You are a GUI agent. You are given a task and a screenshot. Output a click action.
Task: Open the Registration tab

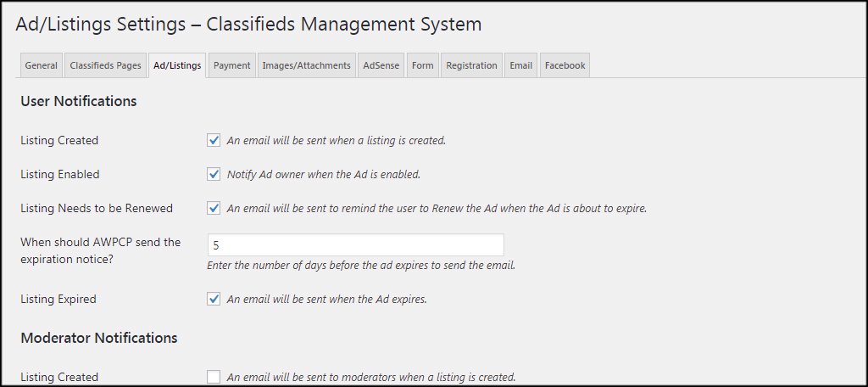click(471, 65)
